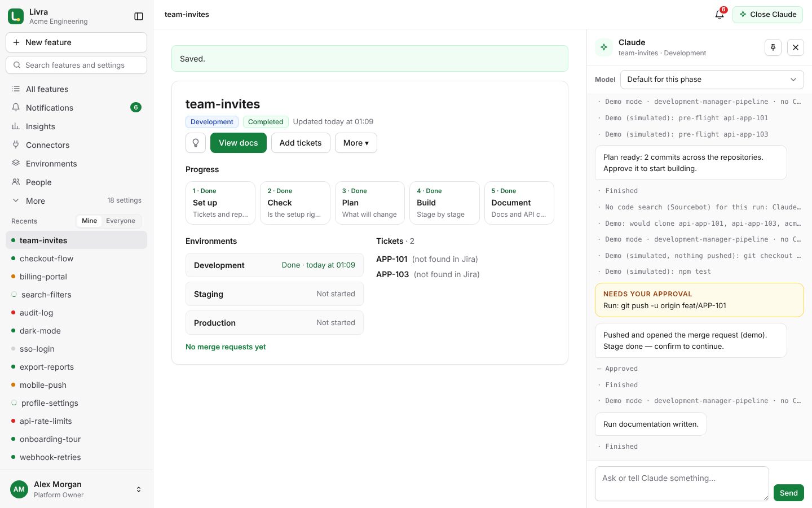Click the Environments layers icon
Screen dimensions: 812x508
tap(16, 163)
